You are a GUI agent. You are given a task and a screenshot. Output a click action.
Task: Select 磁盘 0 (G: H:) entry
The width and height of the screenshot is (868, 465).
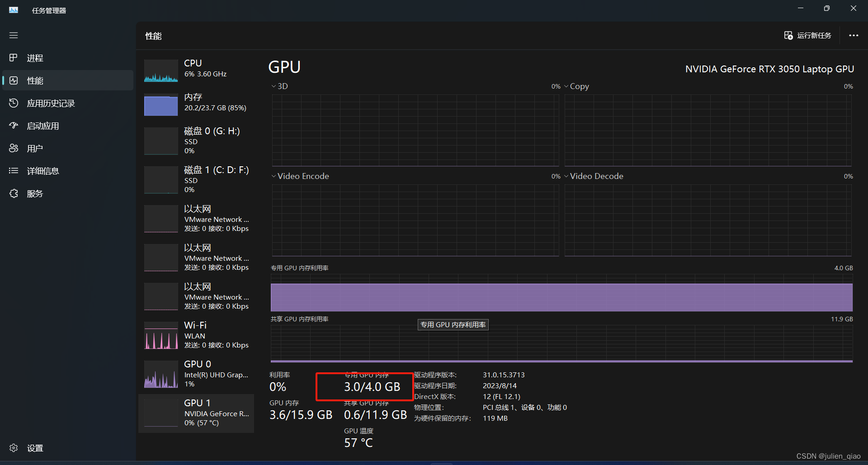click(x=196, y=141)
